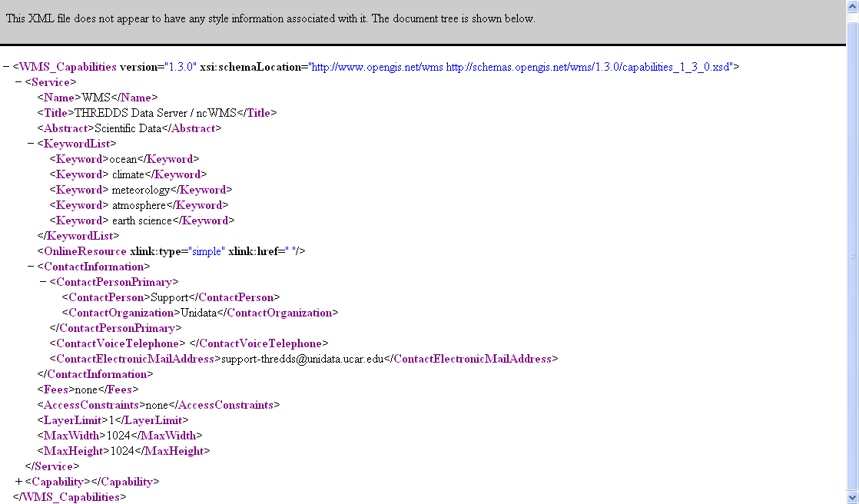
Task: Click the "earth science" keyword text
Action: (x=143, y=220)
